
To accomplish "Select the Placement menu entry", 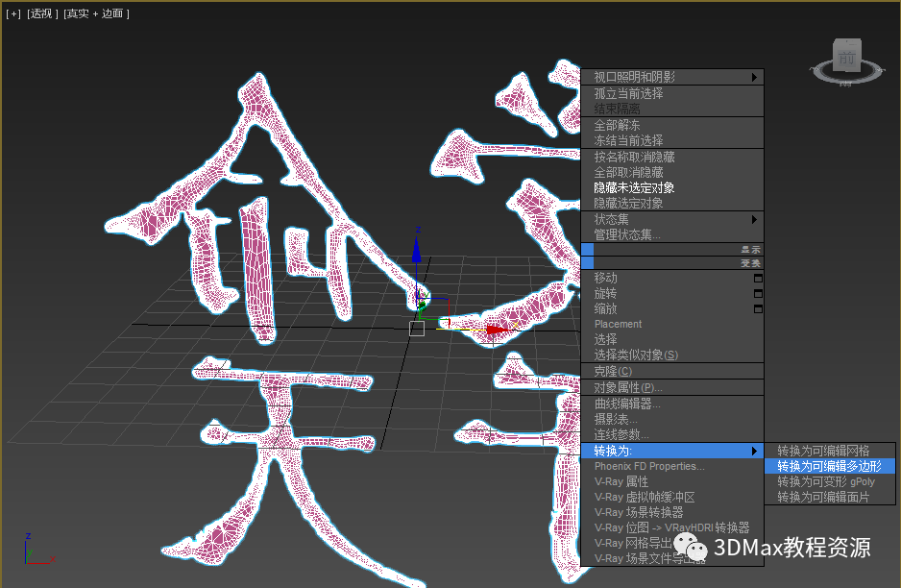I will coord(671,324).
